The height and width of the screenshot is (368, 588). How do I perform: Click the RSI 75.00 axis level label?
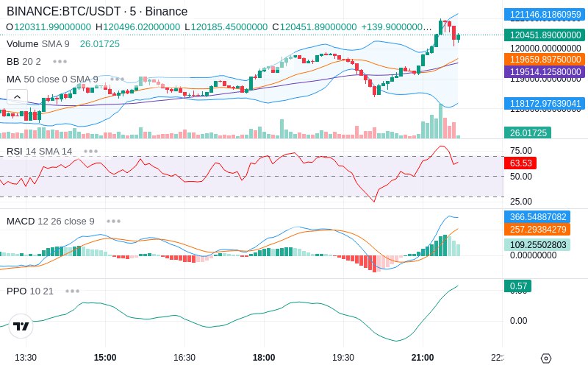click(521, 151)
